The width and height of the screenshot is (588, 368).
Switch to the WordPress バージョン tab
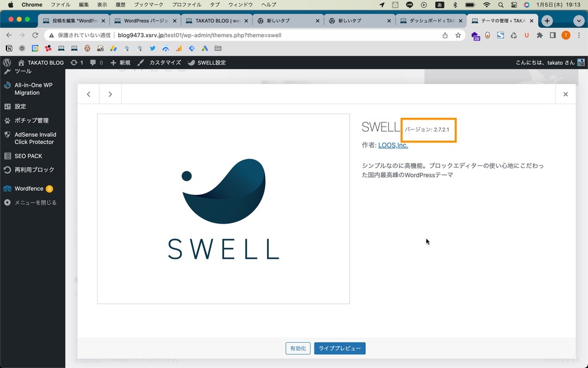(x=145, y=21)
